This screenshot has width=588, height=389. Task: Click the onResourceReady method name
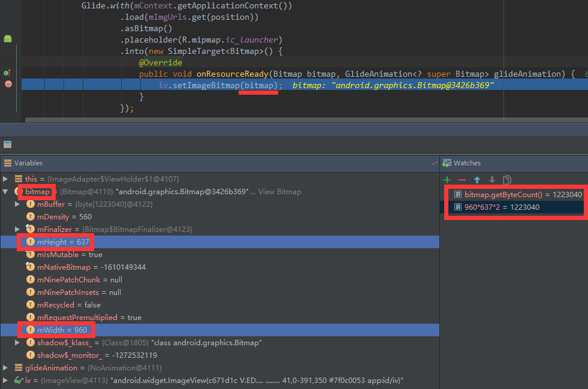pyautogui.click(x=233, y=74)
